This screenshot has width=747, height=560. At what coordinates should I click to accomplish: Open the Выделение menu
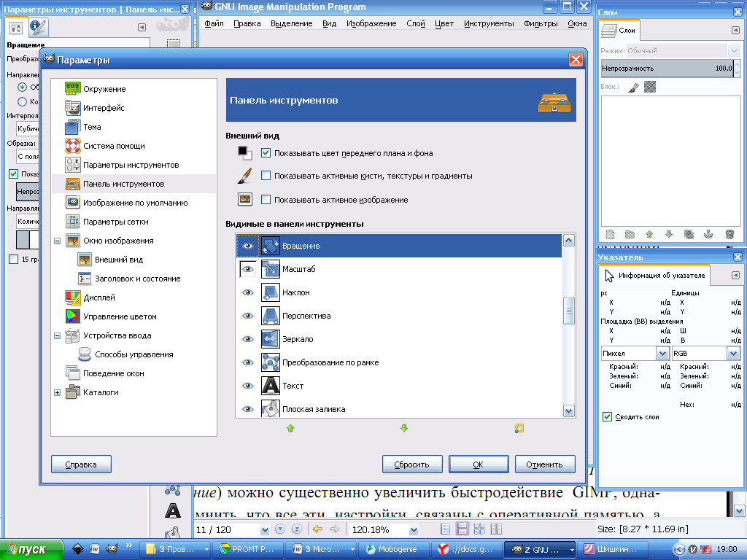pos(291,23)
